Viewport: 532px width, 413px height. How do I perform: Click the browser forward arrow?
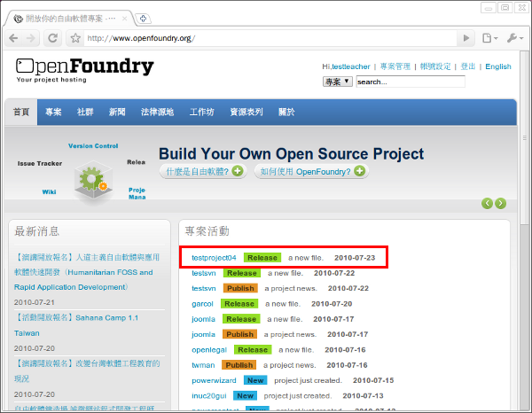click(31, 38)
